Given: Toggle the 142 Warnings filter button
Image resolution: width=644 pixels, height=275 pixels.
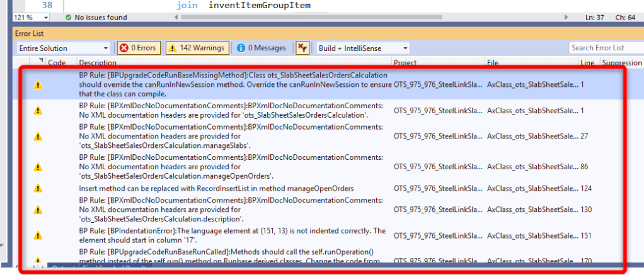Looking at the screenshot, I should (197, 48).
